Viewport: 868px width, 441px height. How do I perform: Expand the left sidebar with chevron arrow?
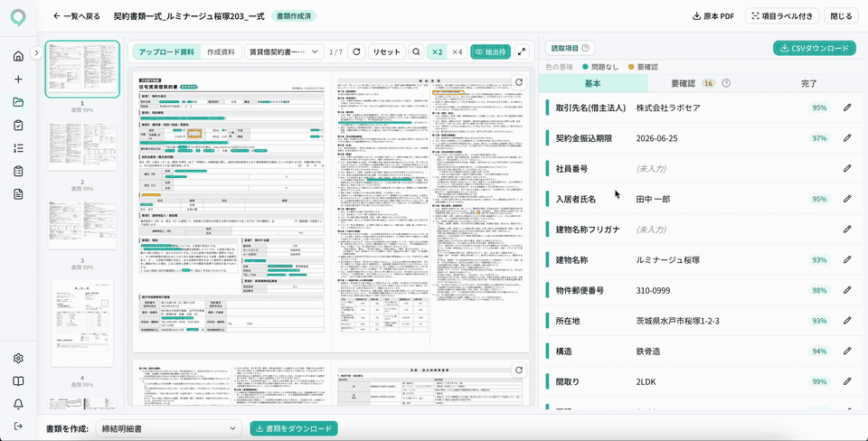click(36, 53)
